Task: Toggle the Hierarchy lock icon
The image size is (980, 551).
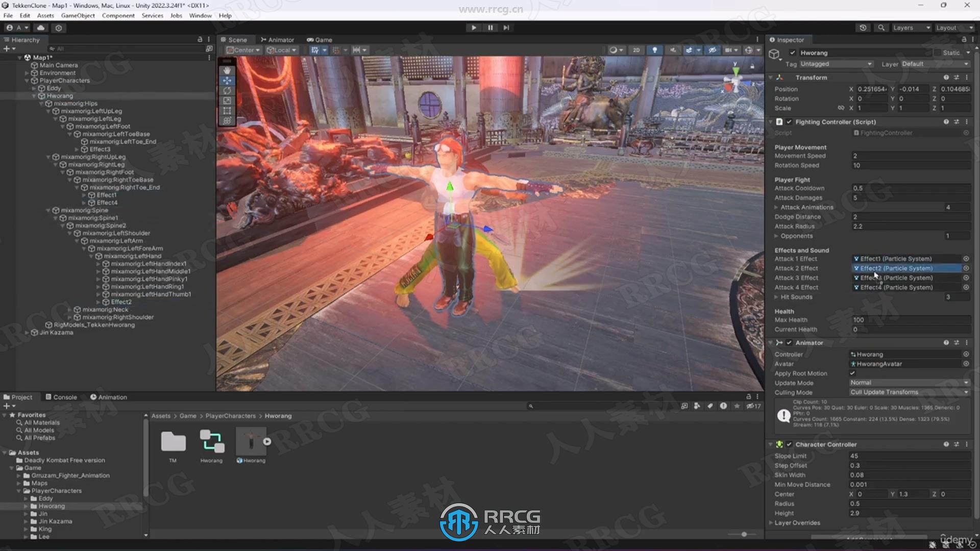Action: (x=200, y=39)
